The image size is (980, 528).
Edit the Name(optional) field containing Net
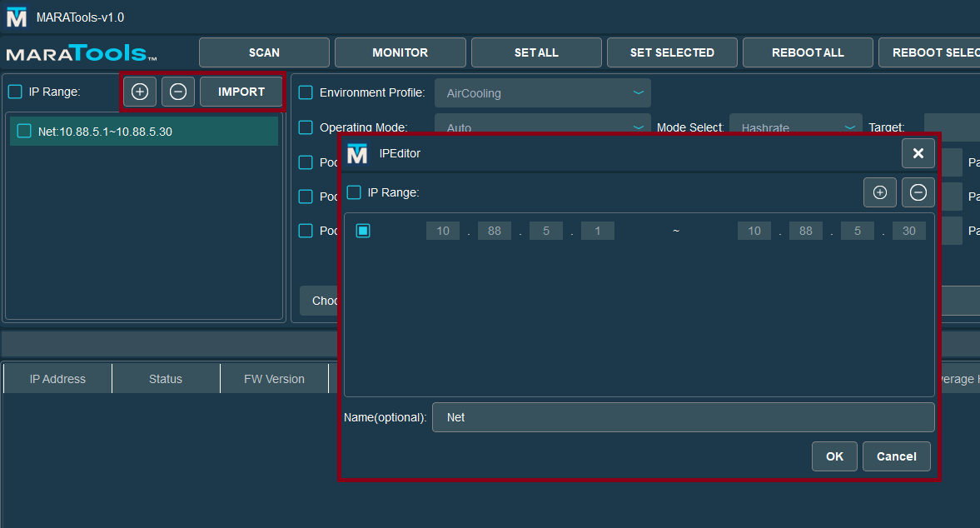pos(683,417)
